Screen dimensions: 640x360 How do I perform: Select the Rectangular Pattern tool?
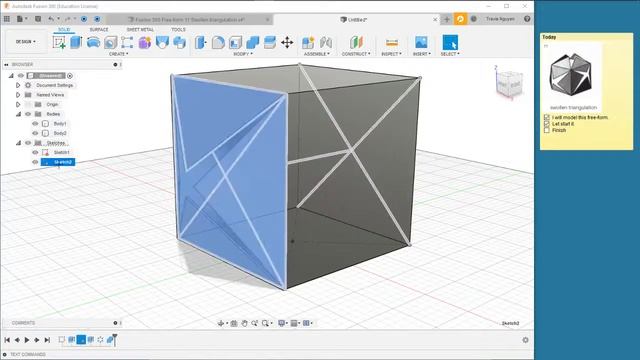(x=127, y=42)
